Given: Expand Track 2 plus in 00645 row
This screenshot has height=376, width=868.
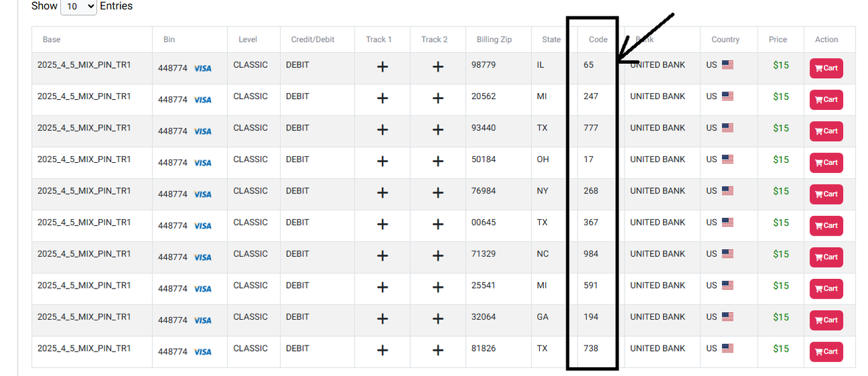Looking at the screenshot, I should (x=438, y=225).
